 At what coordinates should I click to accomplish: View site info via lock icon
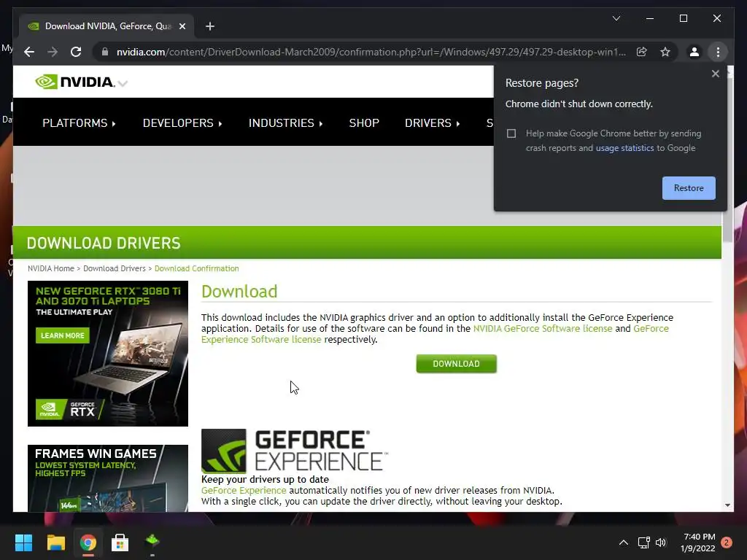click(x=105, y=52)
